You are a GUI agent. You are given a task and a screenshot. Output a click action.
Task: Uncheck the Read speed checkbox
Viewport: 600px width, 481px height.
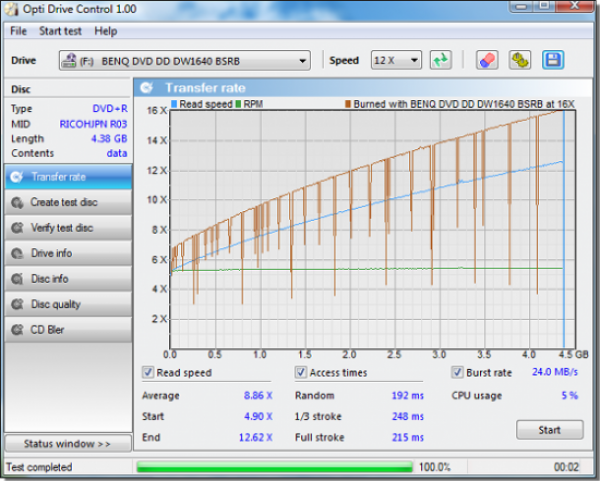click(x=148, y=373)
